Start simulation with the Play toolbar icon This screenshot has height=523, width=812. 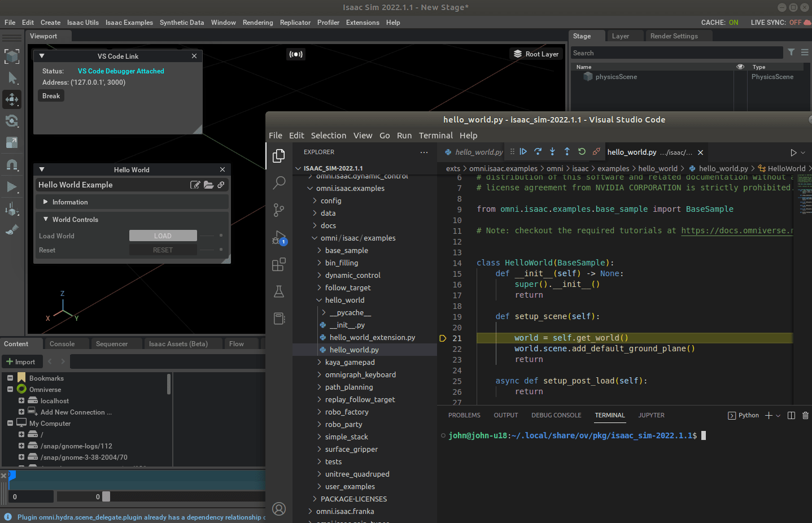coord(12,186)
